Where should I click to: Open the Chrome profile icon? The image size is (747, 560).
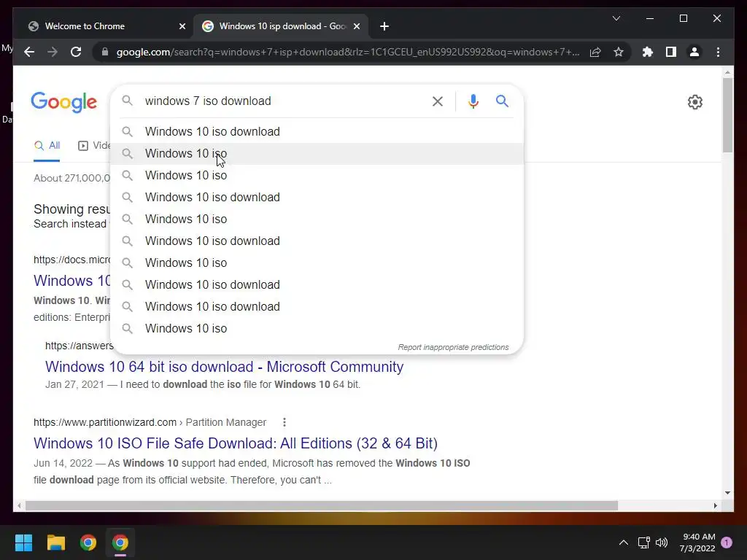click(694, 52)
